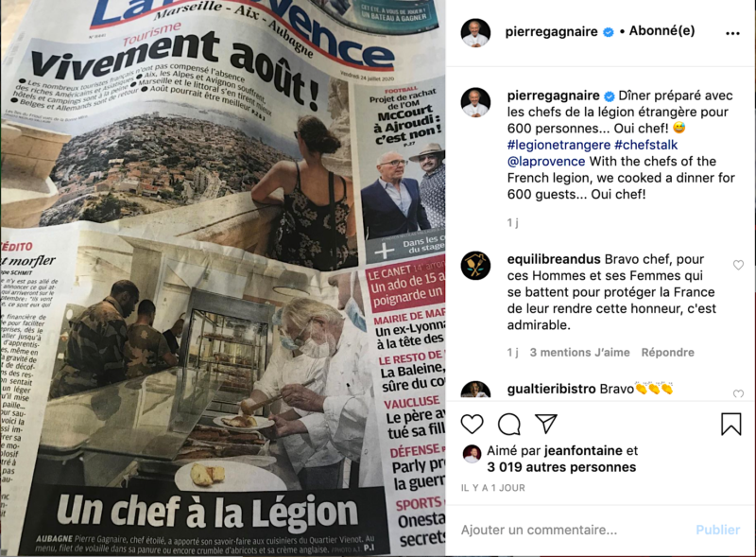Screen dimensions: 756x557
Task: Reply to the equilibreandus comment with Répondre
Action: pos(668,353)
